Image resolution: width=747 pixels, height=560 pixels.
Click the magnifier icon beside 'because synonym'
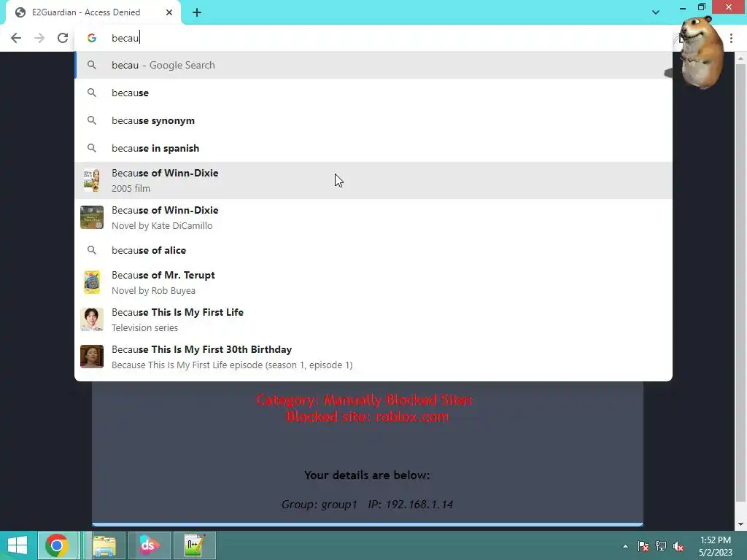point(92,120)
